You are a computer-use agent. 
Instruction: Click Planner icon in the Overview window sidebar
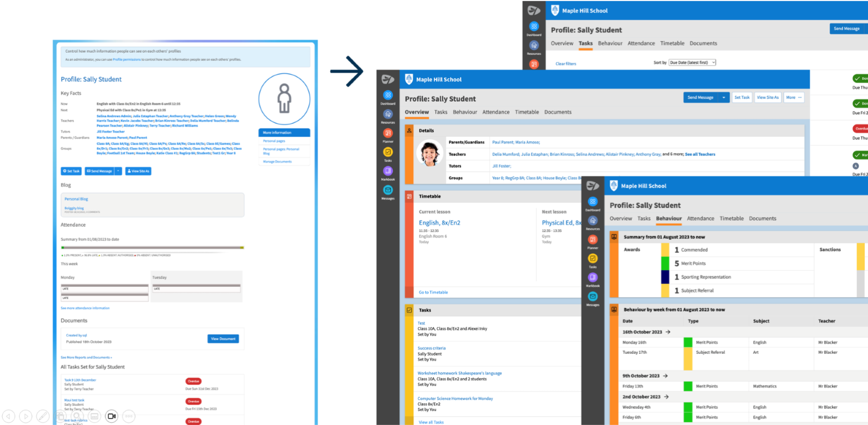388,133
